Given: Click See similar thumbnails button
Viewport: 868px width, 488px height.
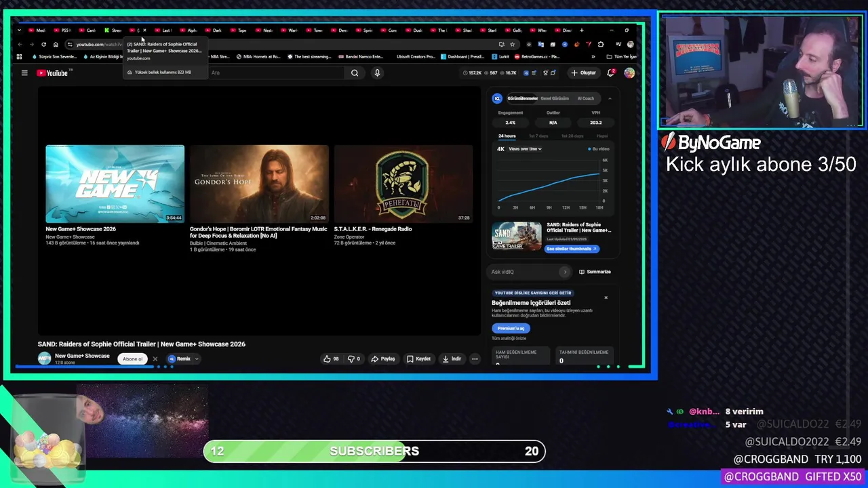Looking at the screenshot, I should point(572,249).
